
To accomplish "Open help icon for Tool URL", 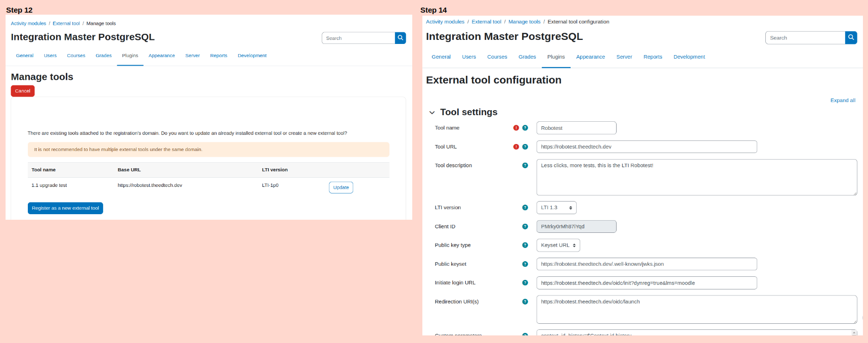I will coord(525,146).
